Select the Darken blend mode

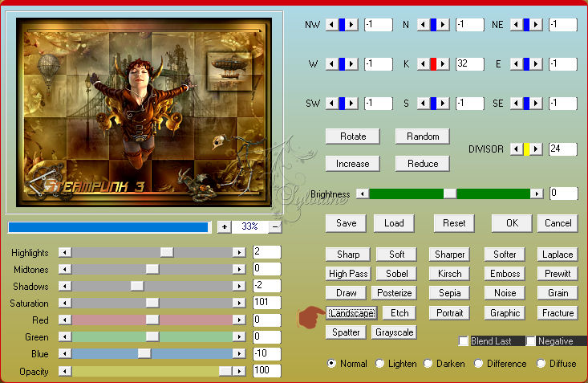(x=428, y=364)
